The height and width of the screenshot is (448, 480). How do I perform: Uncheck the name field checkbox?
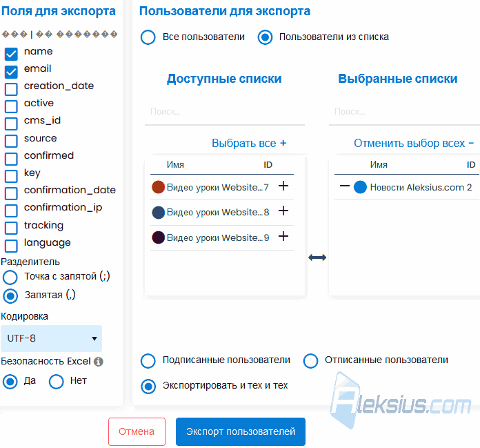(x=11, y=54)
